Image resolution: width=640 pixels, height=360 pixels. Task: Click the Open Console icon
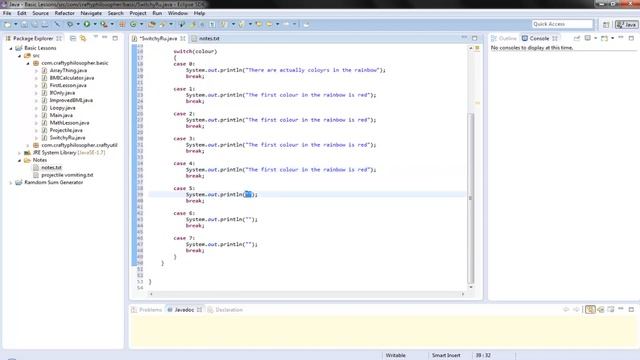coord(604,38)
